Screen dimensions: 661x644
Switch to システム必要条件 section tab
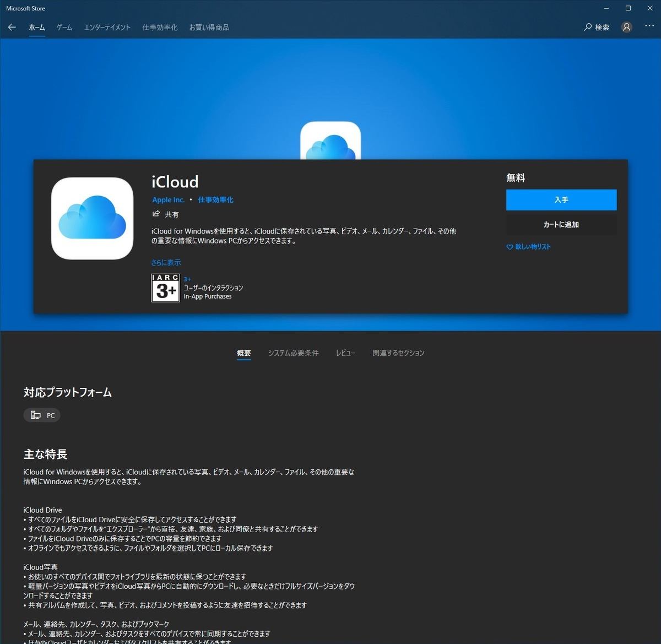(293, 353)
